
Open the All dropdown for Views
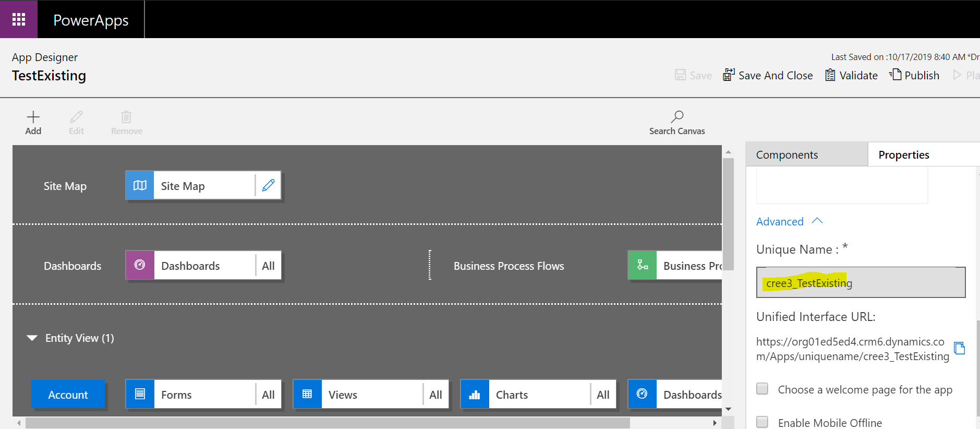(x=435, y=395)
